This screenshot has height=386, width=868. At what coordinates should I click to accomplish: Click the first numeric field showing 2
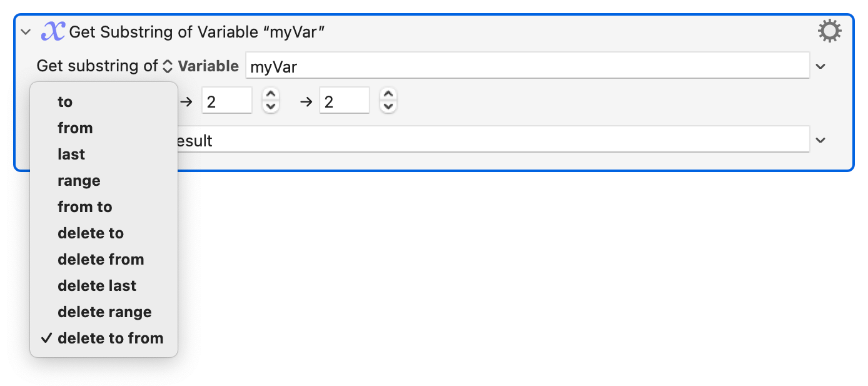pyautogui.click(x=227, y=101)
